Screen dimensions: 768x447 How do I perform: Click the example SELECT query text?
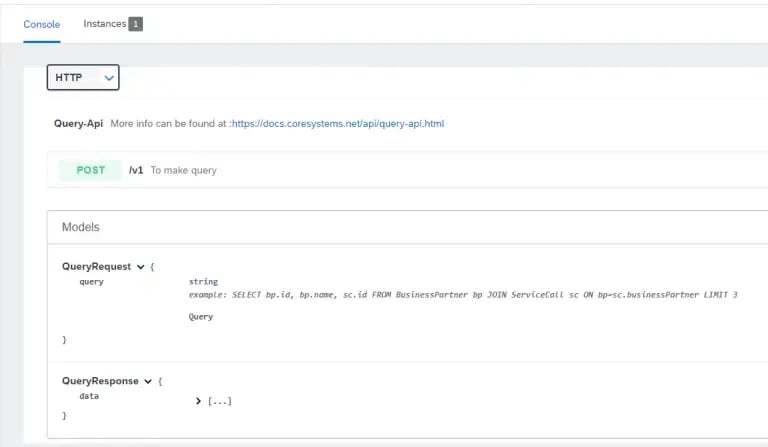click(x=463, y=295)
